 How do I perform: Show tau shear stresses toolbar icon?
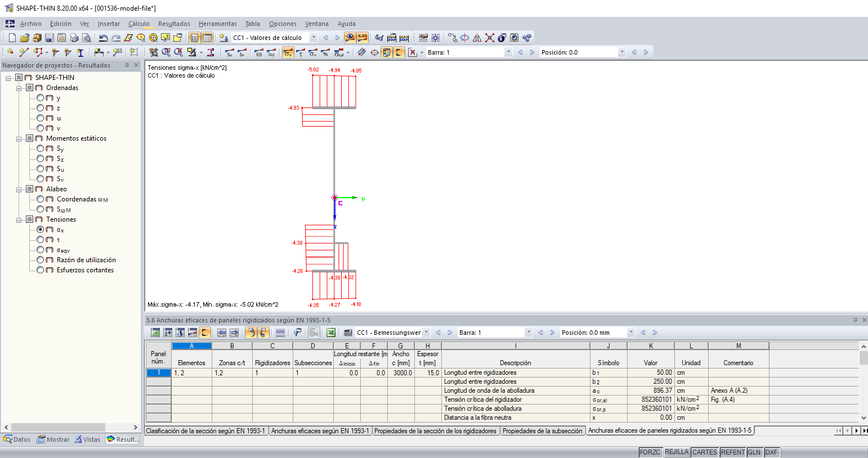click(300, 52)
